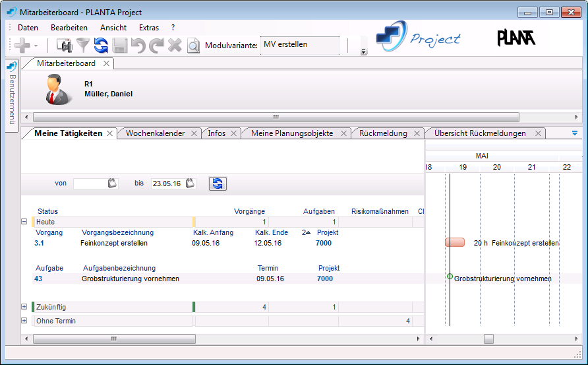Image resolution: width=588 pixels, height=365 pixels.
Task: Click the funnel Filter icon
Action: [83, 46]
